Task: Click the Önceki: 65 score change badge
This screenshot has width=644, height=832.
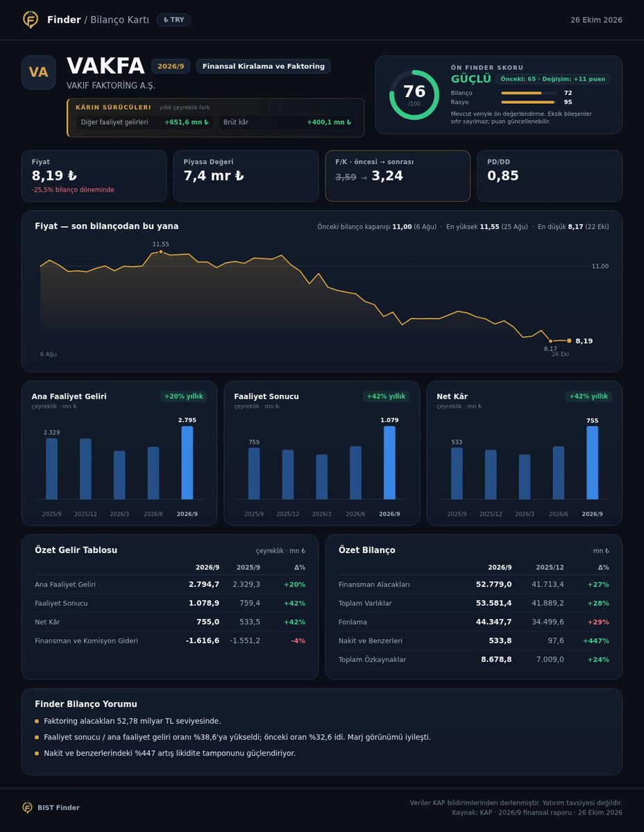Action: point(553,79)
